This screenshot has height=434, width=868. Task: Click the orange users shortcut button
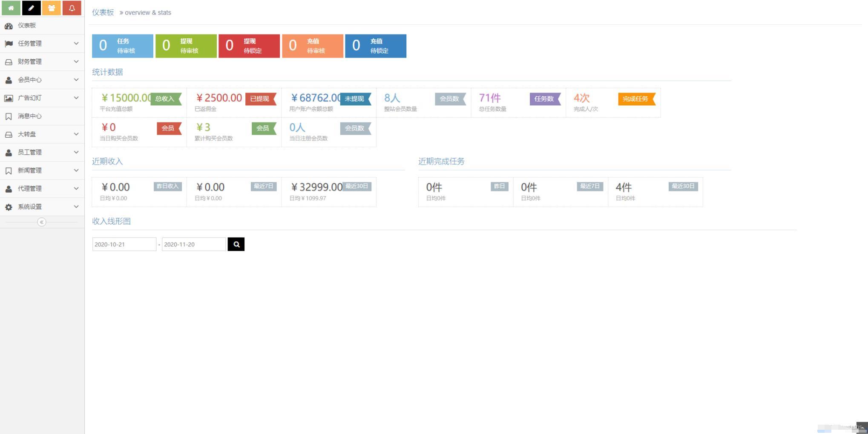pyautogui.click(x=52, y=8)
